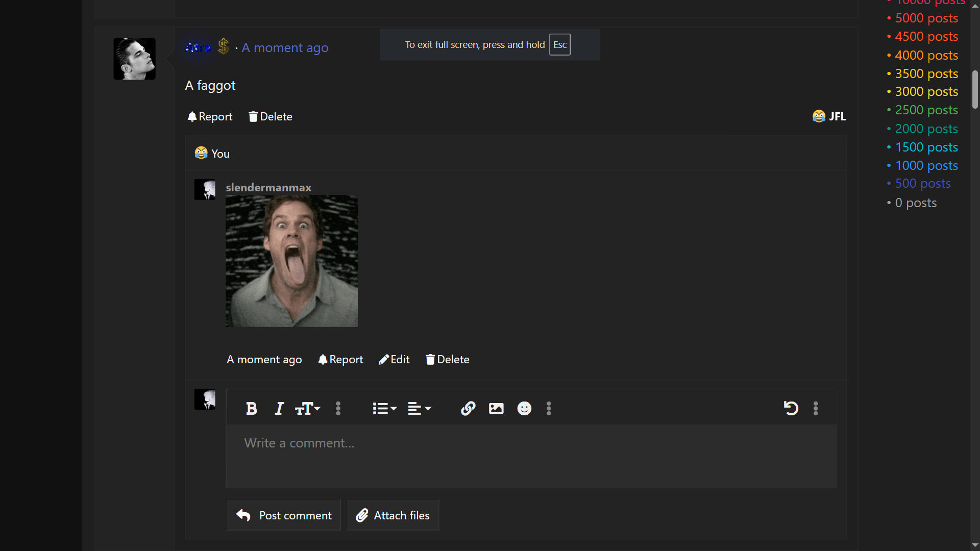Insert an image via picture icon
Viewport: 980px width, 551px height.
(496, 409)
